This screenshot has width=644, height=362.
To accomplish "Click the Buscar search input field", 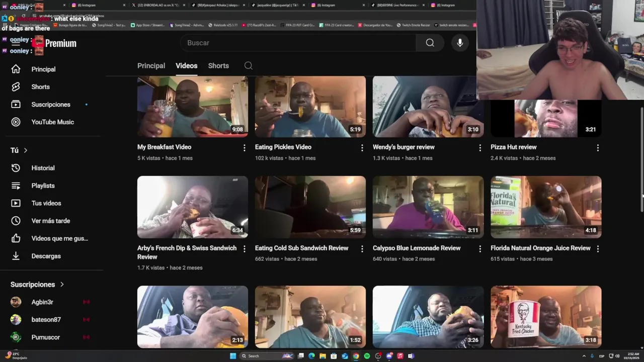I will pos(298,43).
